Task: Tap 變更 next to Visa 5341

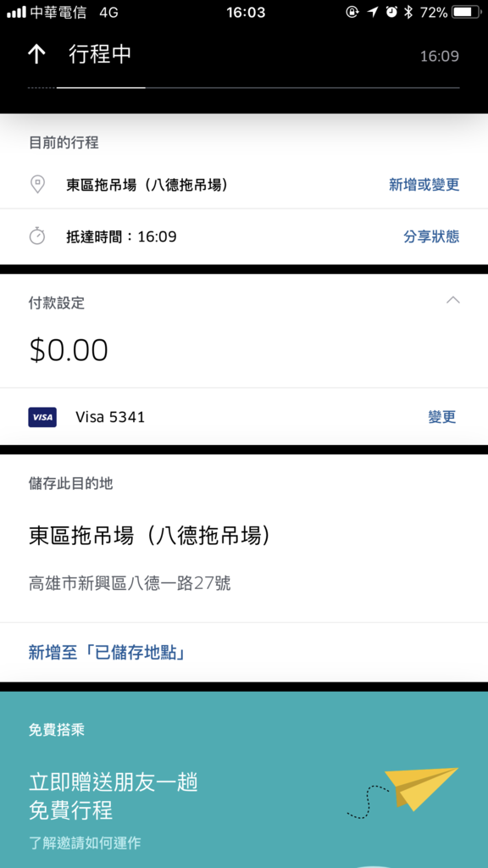Action: click(x=442, y=417)
